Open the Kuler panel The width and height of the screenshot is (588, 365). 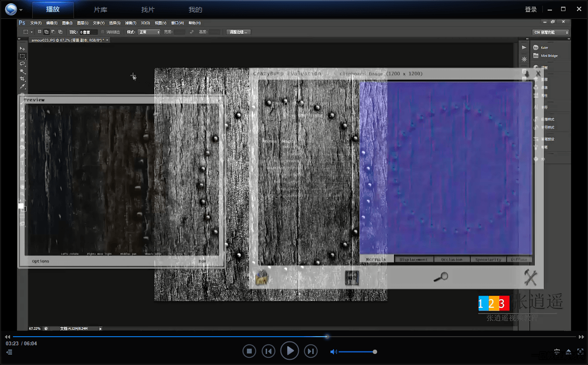click(540, 48)
